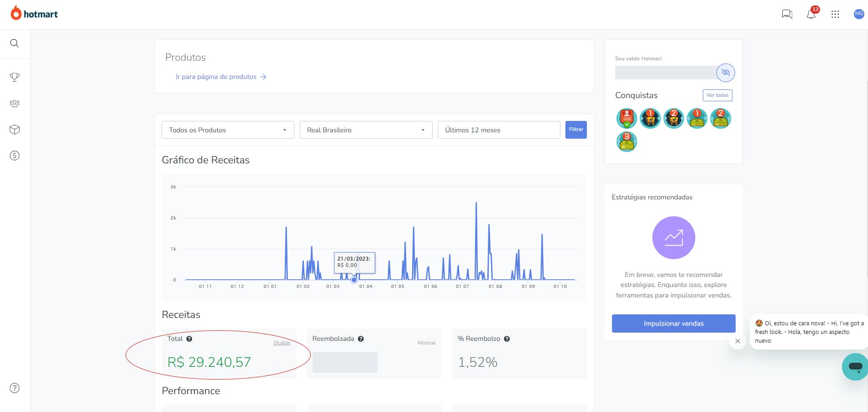Open the search icon in sidebar
Screen dimensions: 868x412
(x=15, y=43)
